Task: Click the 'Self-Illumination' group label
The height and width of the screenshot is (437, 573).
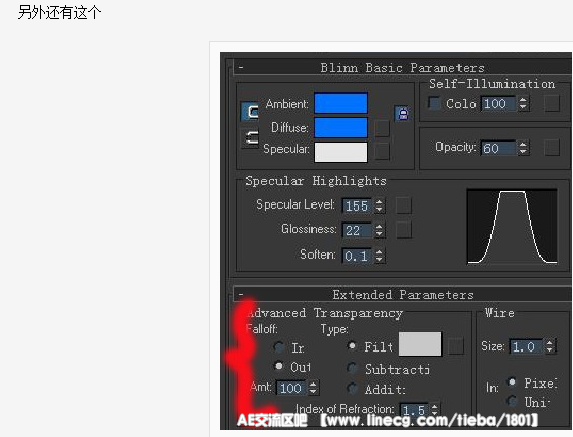Action: click(x=492, y=84)
